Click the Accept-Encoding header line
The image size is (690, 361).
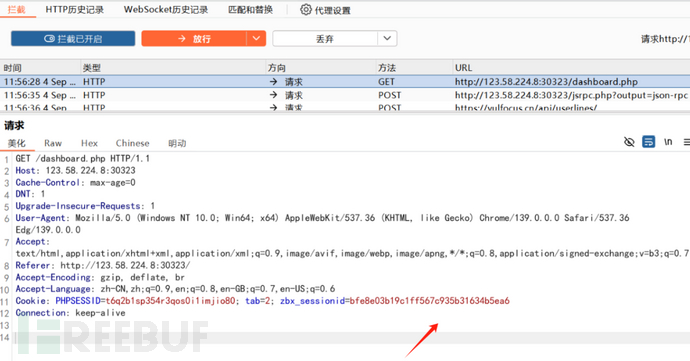(100, 277)
